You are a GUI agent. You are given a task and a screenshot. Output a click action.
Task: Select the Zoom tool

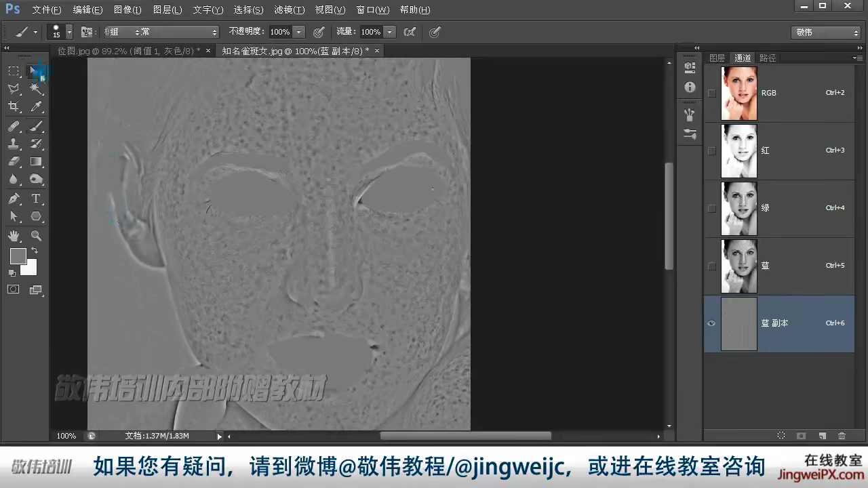[x=36, y=236]
